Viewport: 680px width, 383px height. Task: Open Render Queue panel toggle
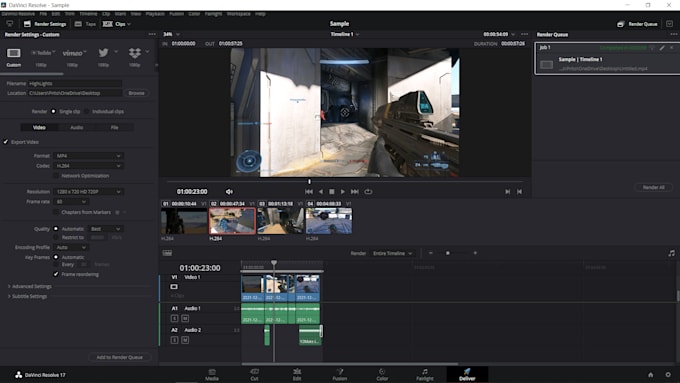[x=637, y=24]
